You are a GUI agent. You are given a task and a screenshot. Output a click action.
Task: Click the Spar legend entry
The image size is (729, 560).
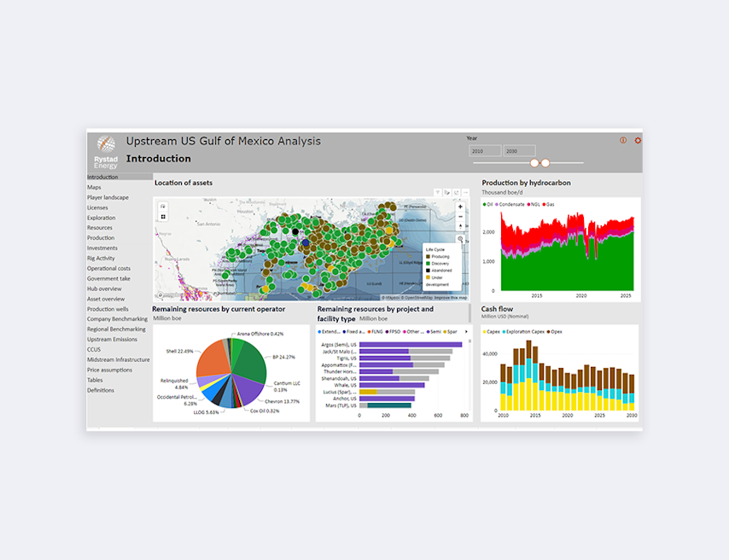pyautogui.click(x=450, y=331)
